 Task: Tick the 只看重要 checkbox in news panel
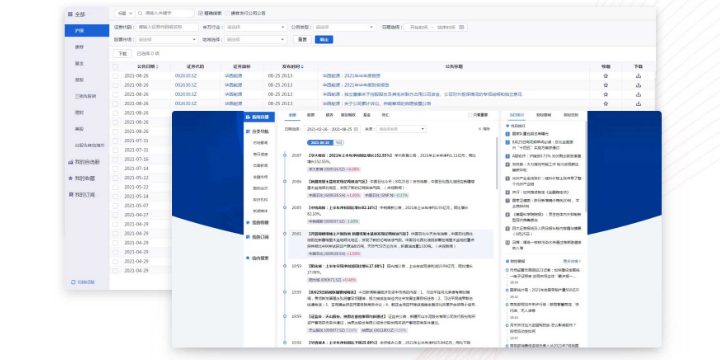tap(470, 115)
